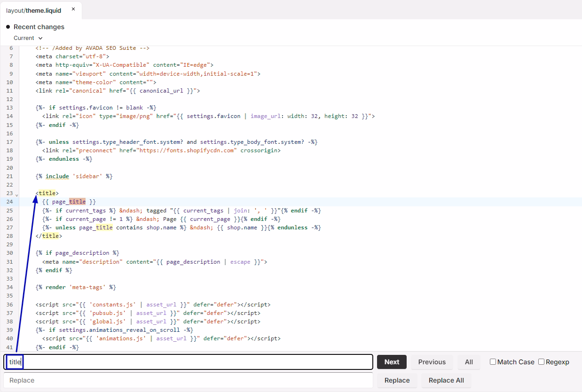Click line number 41 in gutter
Image resolution: width=582 pixels, height=392 pixels.
10,347
